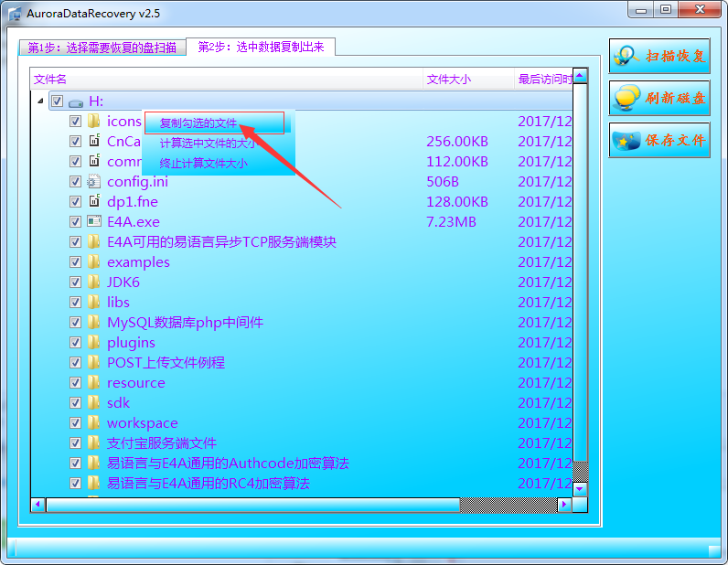
Task: Click the magnifier icon on 扫描恢复 button
Action: click(x=626, y=56)
